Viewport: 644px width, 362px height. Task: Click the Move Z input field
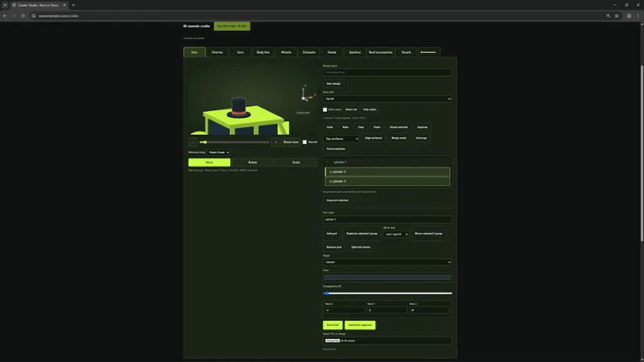pyautogui.click(x=429, y=311)
